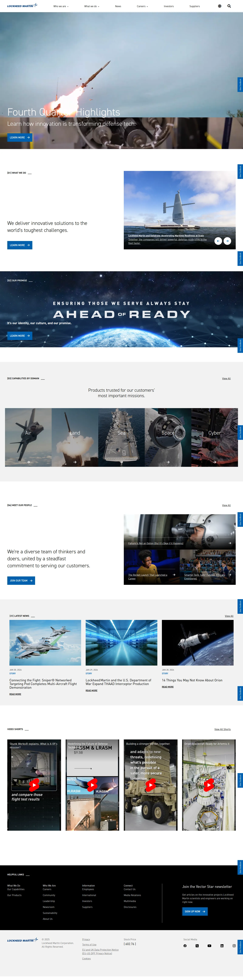Expand the Who we are menu

(x=61, y=6)
